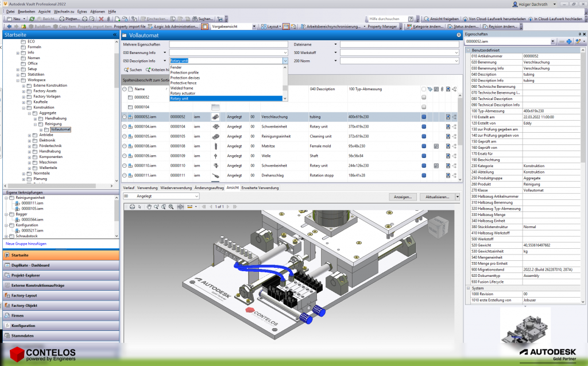588x366 pixels.
Task: Select radio button for 00000111.iam row
Action: [x=125, y=175]
